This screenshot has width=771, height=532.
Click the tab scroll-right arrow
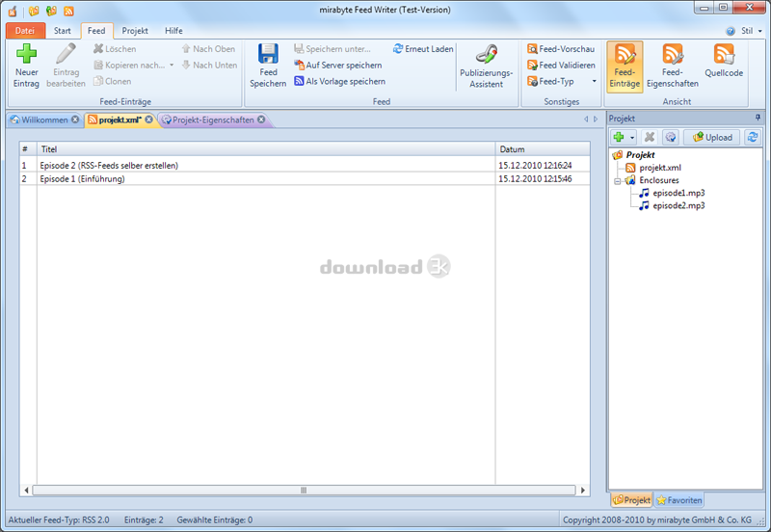tap(596, 119)
